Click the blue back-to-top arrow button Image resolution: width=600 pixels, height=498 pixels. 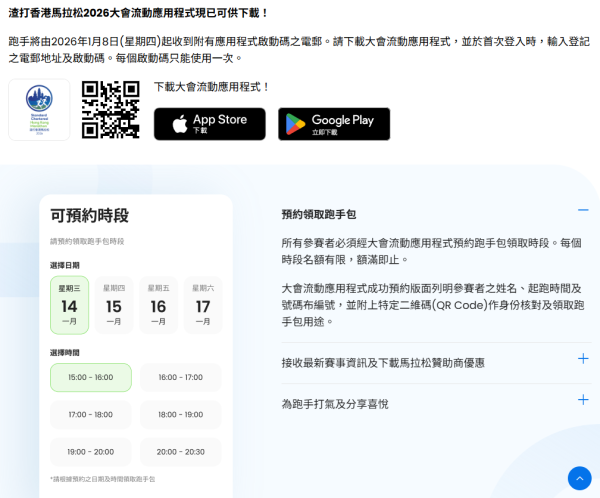pos(580,478)
